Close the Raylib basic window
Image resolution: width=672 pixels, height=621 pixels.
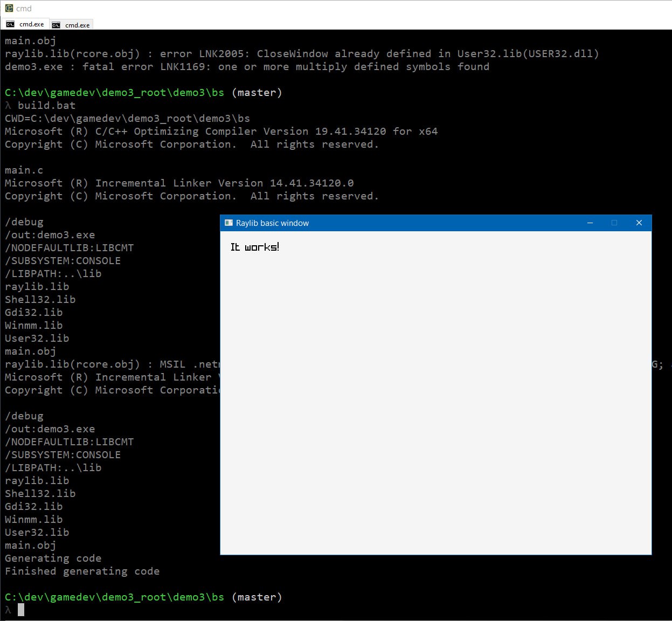tap(639, 223)
